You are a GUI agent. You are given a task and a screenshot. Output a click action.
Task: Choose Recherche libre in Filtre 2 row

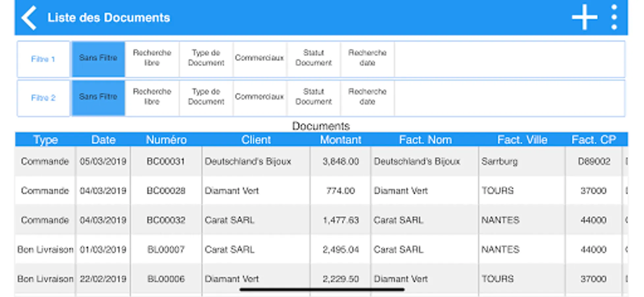point(152,98)
